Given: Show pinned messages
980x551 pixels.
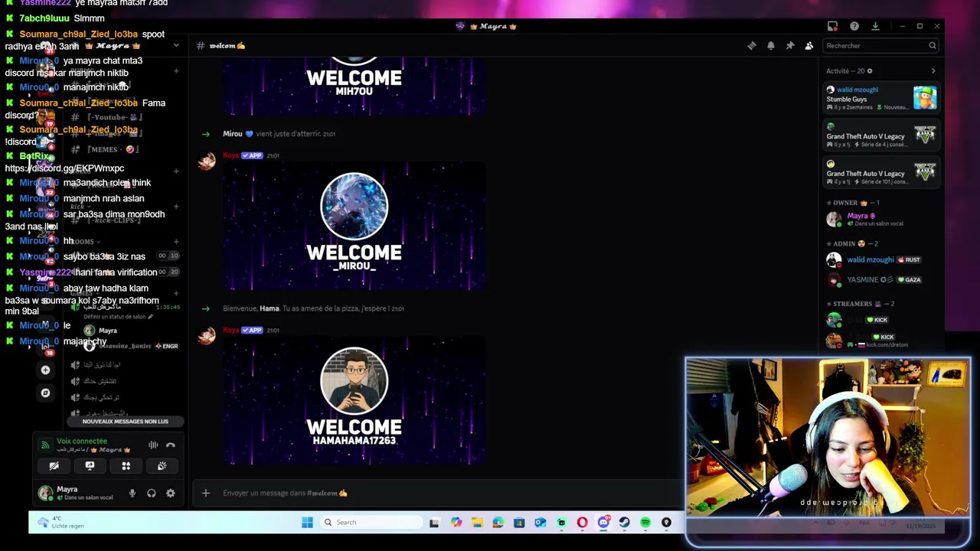Looking at the screenshot, I should tap(790, 46).
